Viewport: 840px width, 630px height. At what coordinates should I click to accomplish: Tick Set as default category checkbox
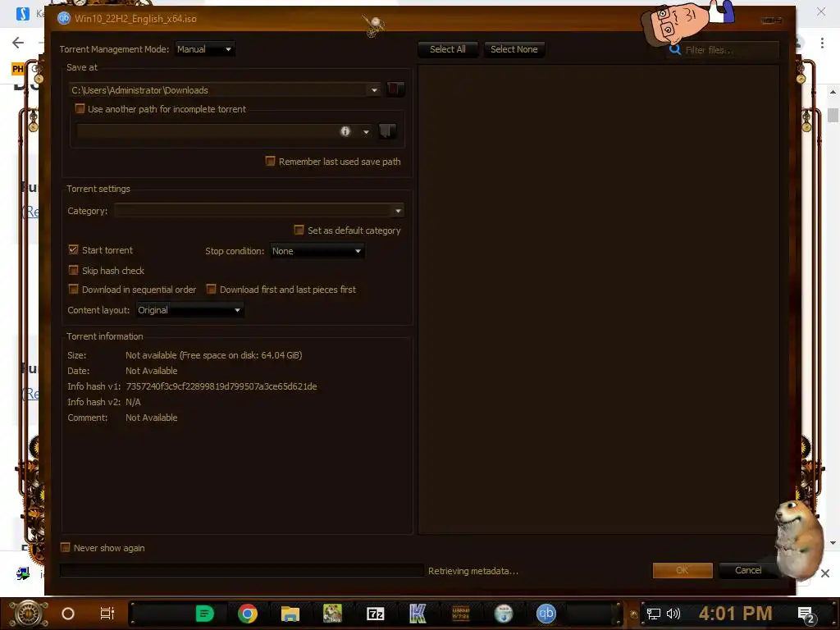tap(299, 230)
